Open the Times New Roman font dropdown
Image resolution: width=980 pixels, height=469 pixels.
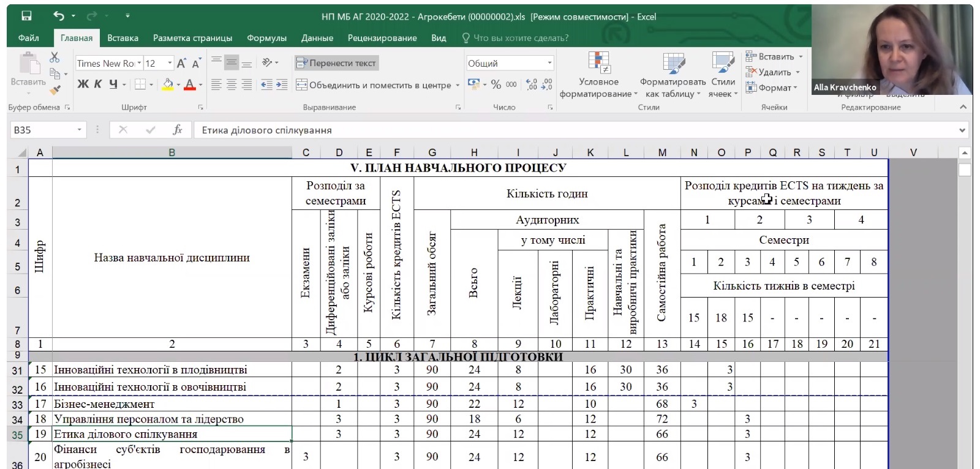coord(139,63)
